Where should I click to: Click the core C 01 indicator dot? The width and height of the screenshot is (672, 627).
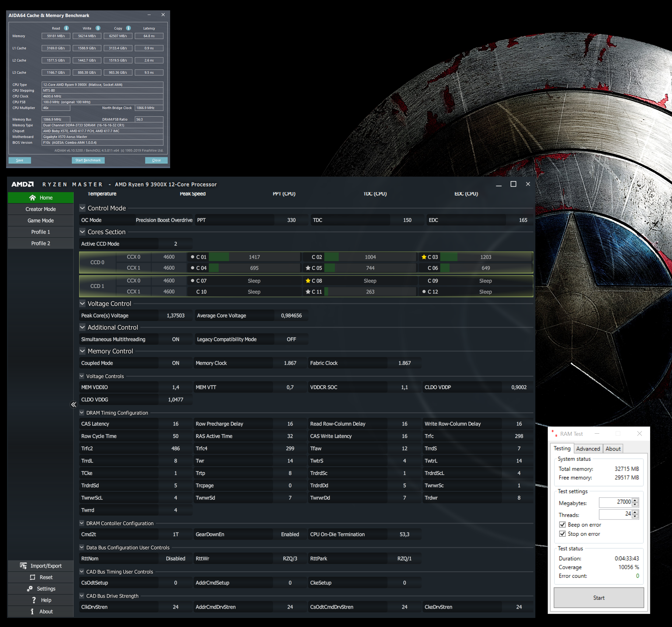pos(193,257)
